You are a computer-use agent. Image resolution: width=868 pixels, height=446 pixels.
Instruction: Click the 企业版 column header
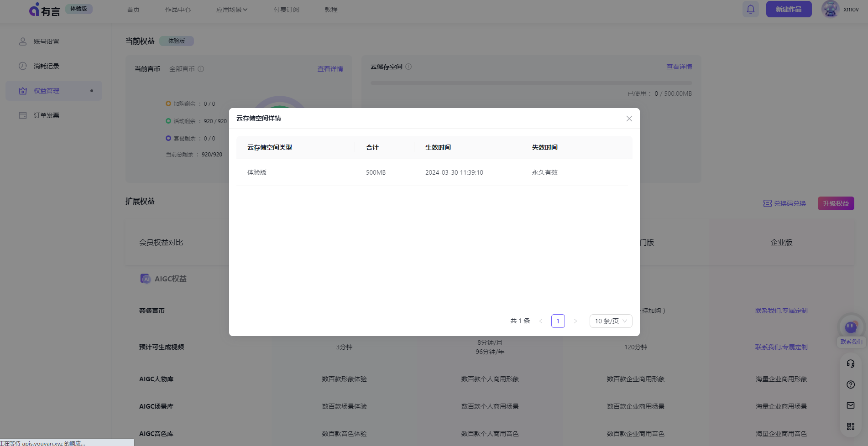(781, 243)
